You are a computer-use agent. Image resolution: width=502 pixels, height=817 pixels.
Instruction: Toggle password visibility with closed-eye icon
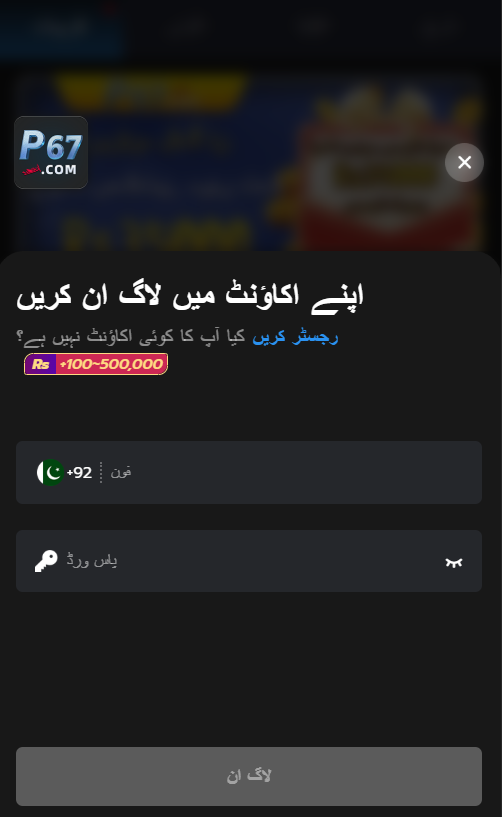coord(454,562)
